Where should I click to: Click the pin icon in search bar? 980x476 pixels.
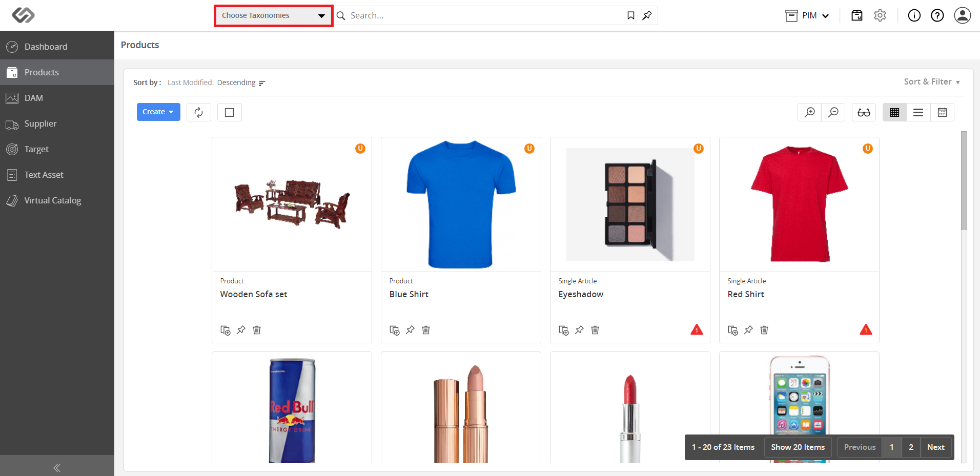(x=647, y=15)
